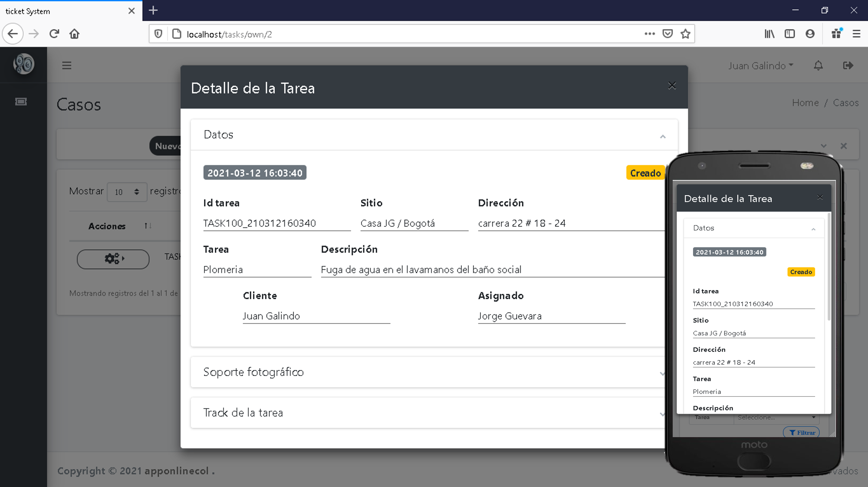Viewport: 868px width, 487px height.
Task: Click the Cliente field Juan Galindo
Action: pyautogui.click(x=316, y=316)
